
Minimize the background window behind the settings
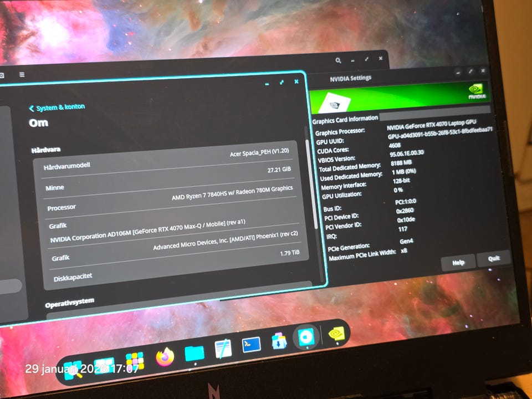(352, 60)
